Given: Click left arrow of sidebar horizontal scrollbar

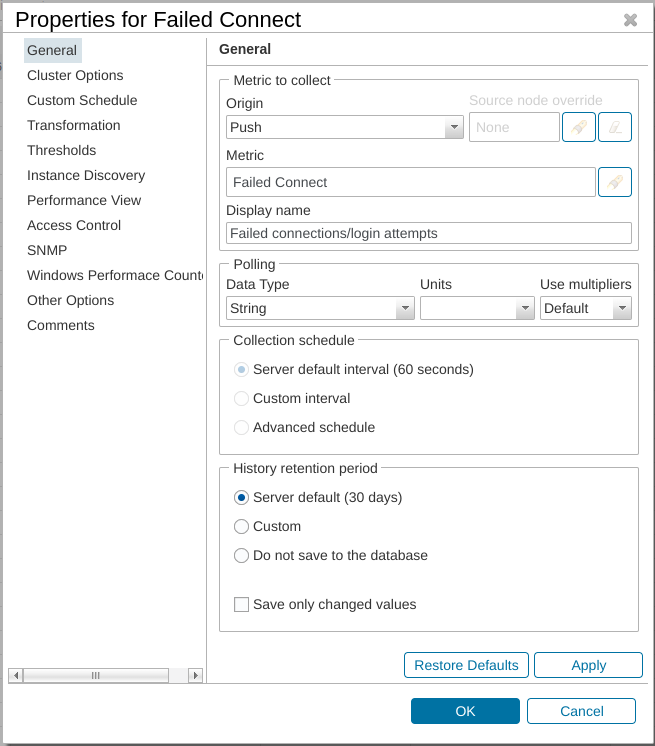Looking at the screenshot, I should coord(15,675).
